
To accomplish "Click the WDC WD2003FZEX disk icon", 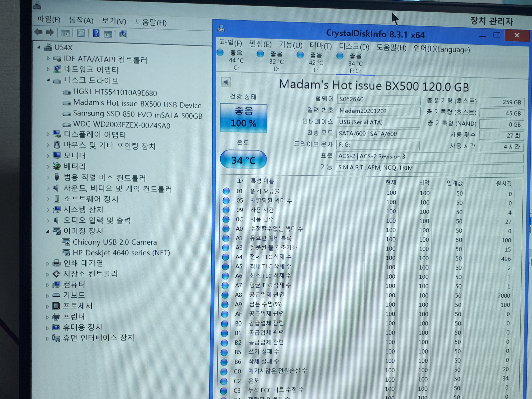I will coord(66,125).
